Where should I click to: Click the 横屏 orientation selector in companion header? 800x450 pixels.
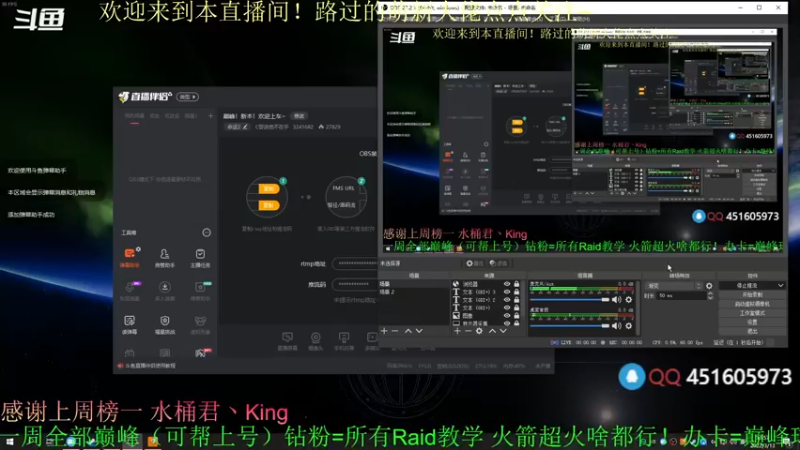tap(188, 97)
